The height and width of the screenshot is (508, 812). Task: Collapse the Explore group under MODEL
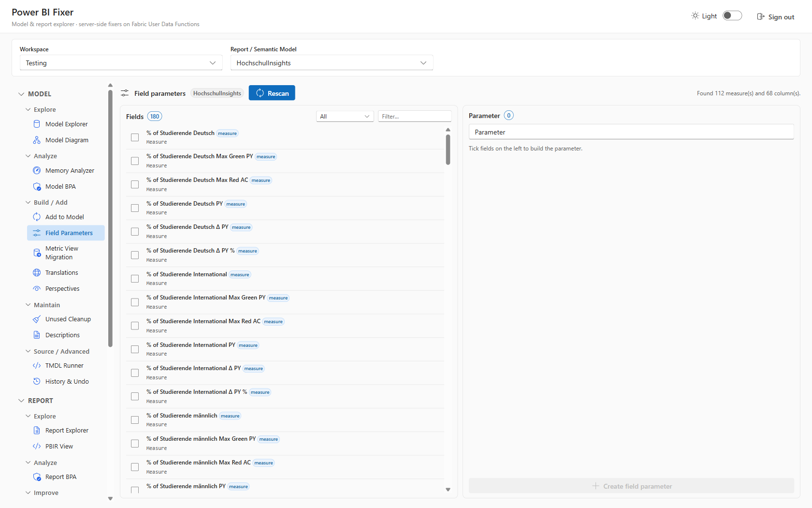pyautogui.click(x=28, y=109)
